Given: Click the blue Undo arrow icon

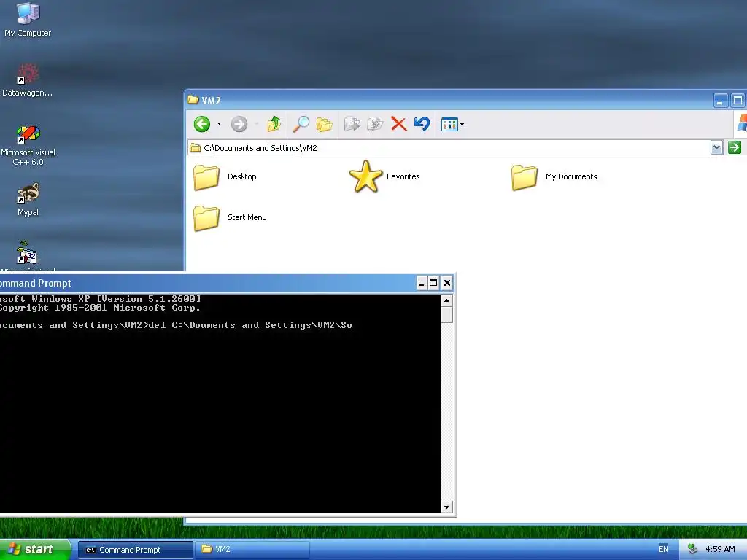Looking at the screenshot, I should click(422, 124).
